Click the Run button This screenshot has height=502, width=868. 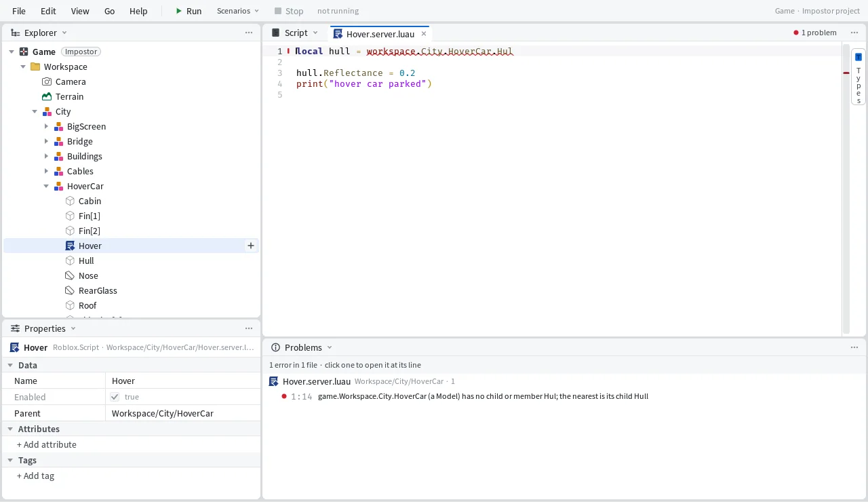click(x=189, y=11)
